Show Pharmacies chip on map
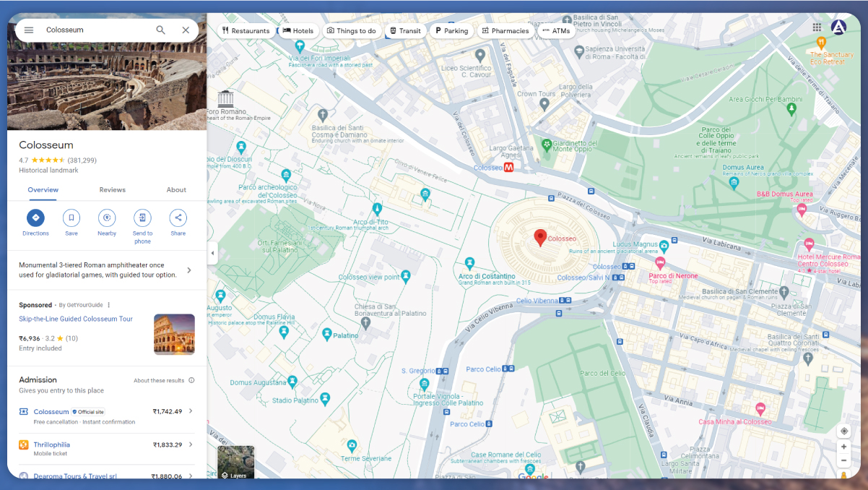Image resolution: width=868 pixels, height=490 pixels. pyautogui.click(x=505, y=31)
